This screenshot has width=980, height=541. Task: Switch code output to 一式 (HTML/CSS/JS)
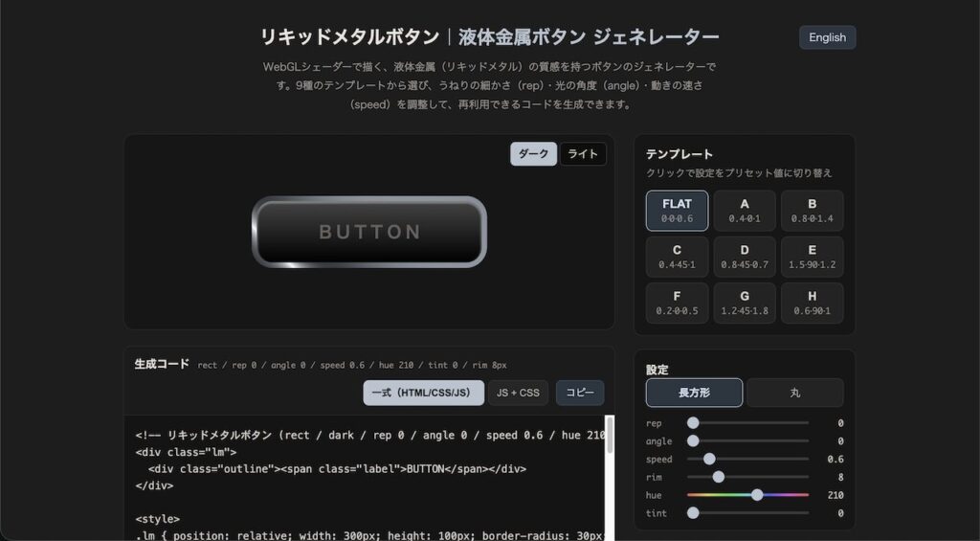(x=424, y=393)
